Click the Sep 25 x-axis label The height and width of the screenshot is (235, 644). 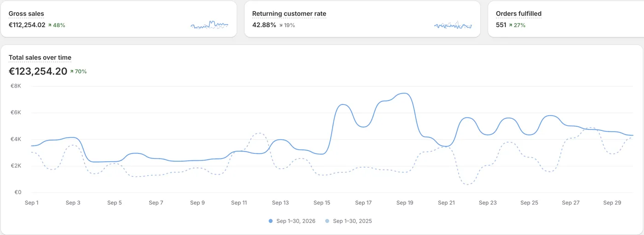(x=529, y=203)
